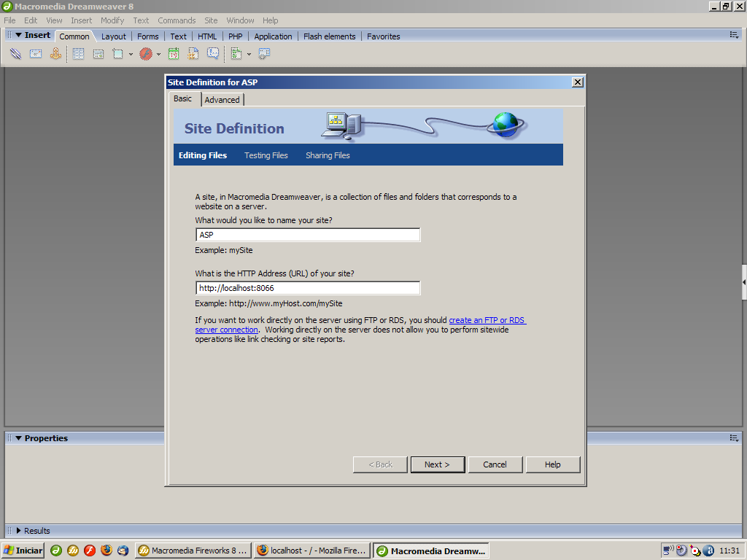The height and width of the screenshot is (560, 747).
Task: Collapse the Insert panel
Action: click(18, 35)
